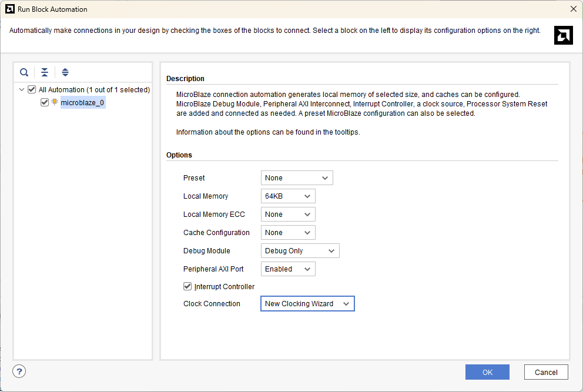583x392 pixels.
Task: Click the Expand All icon
Action: (x=65, y=72)
